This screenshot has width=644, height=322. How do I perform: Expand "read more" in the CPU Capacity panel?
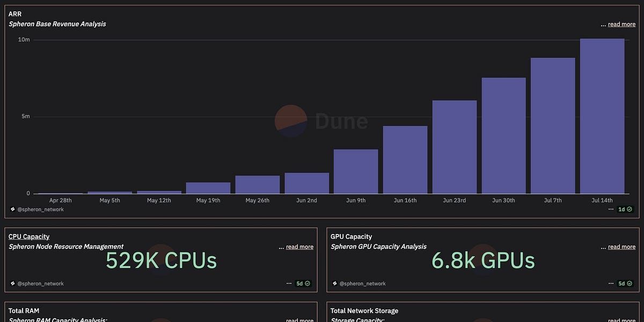(299, 247)
